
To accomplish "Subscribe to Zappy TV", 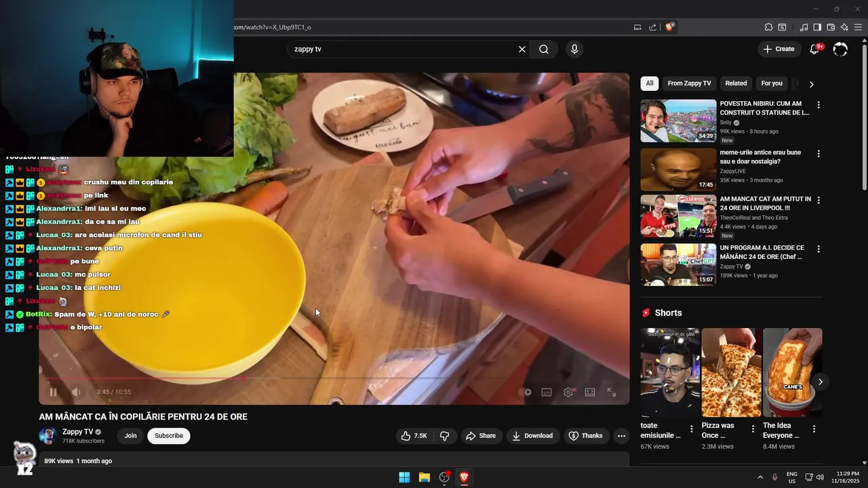I will pos(169,436).
